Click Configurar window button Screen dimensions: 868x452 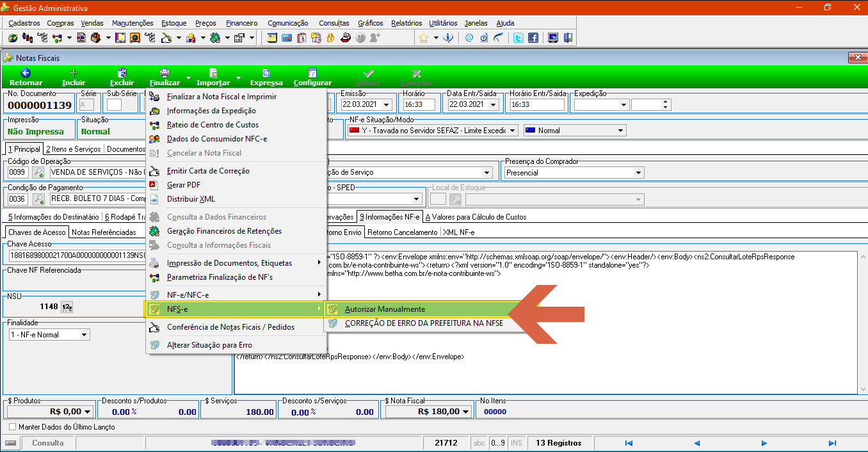[312, 77]
